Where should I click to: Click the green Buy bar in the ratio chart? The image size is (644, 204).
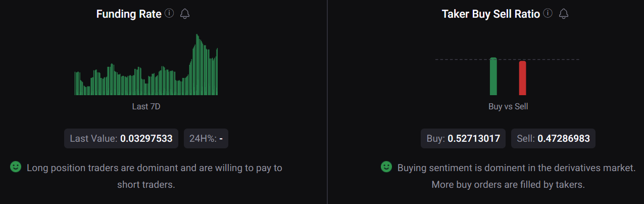coord(493,76)
